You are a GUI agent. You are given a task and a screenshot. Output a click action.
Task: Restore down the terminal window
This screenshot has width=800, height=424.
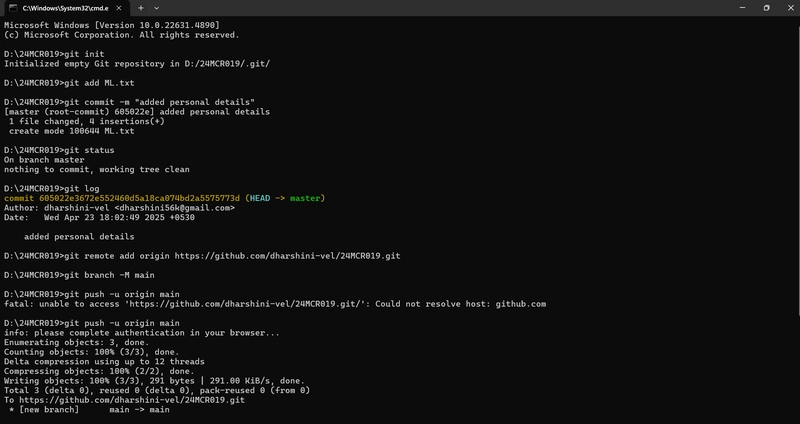[766, 8]
